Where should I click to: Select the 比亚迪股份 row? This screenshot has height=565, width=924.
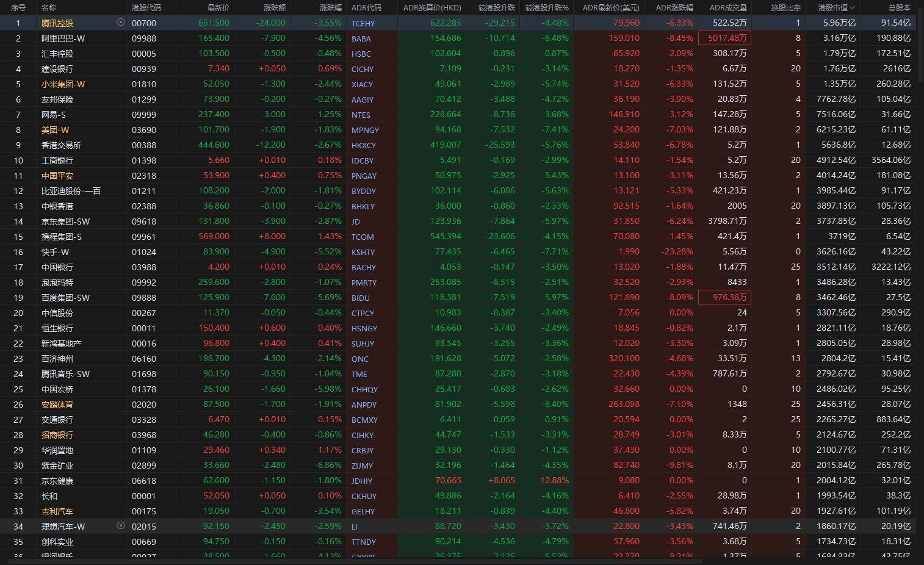tap(71, 191)
